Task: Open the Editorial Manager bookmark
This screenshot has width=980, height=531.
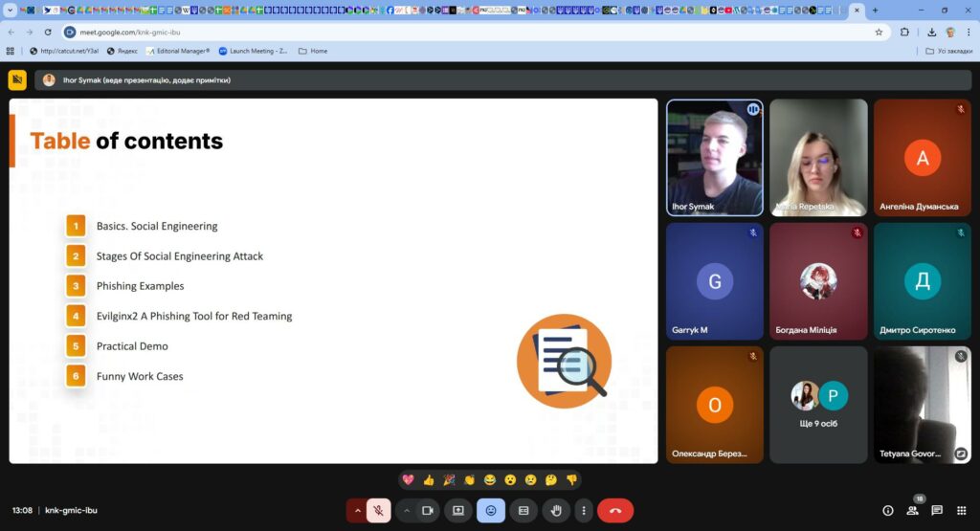Action: coord(182,51)
